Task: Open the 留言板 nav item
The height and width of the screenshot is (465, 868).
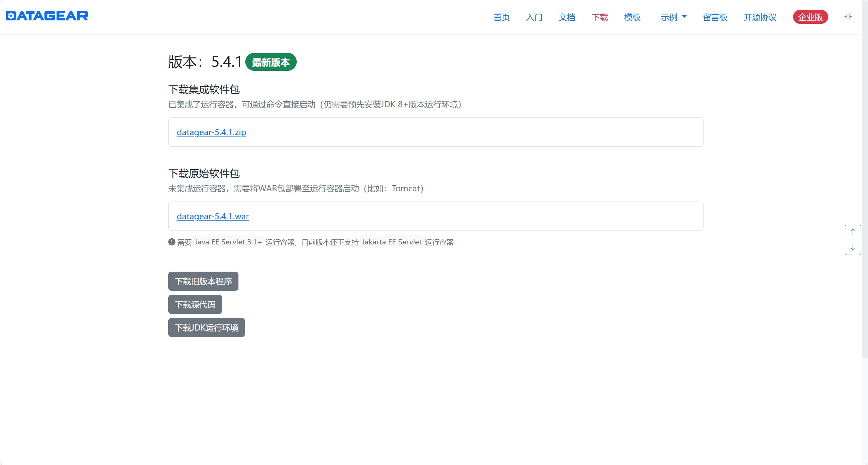Action: click(715, 17)
